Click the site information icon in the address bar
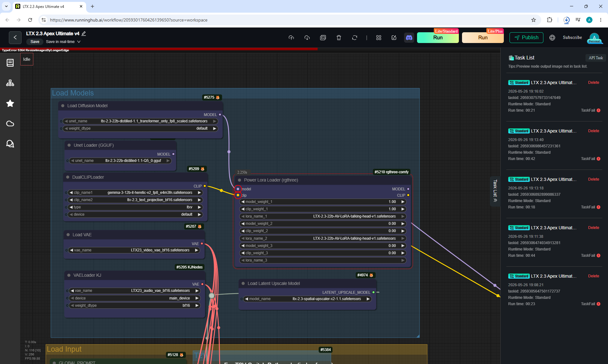The image size is (608, 364). pos(44,20)
